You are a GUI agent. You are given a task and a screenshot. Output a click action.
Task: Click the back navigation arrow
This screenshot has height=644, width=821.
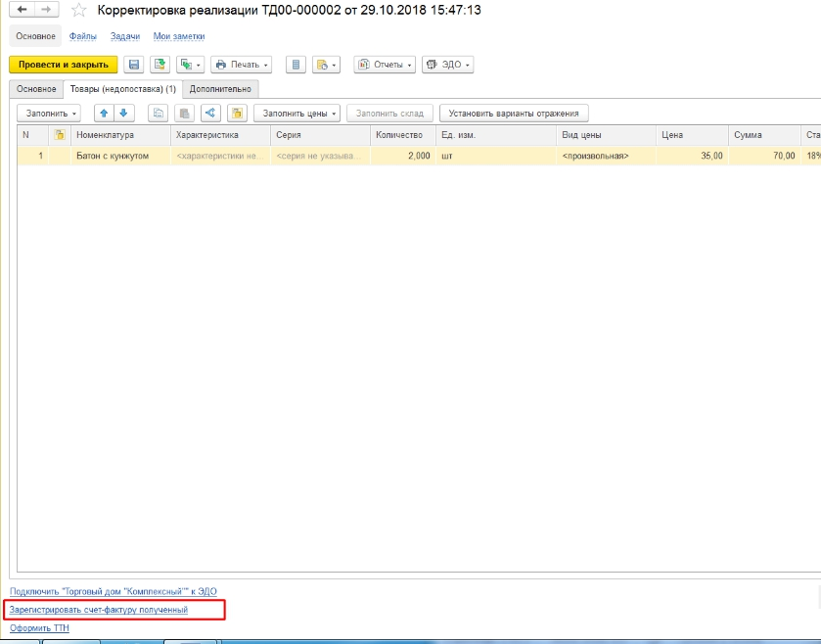point(23,10)
